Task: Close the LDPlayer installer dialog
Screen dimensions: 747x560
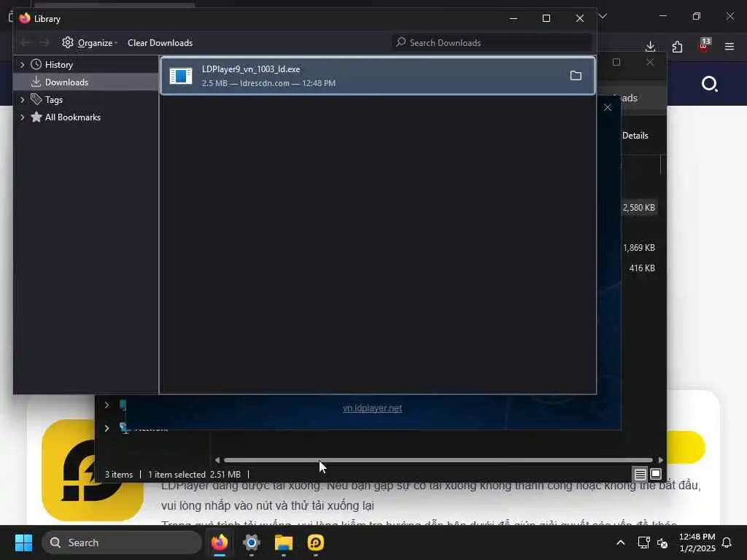Action: pos(608,107)
